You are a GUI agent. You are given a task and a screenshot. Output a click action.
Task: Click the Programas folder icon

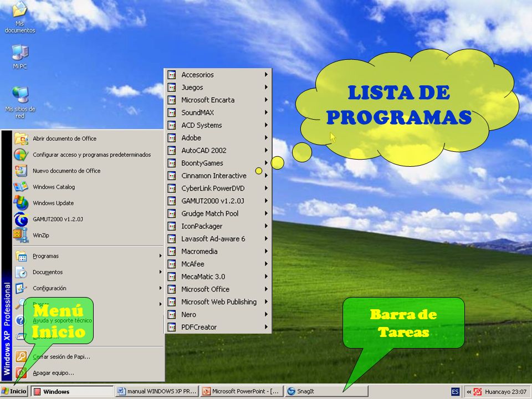21,256
